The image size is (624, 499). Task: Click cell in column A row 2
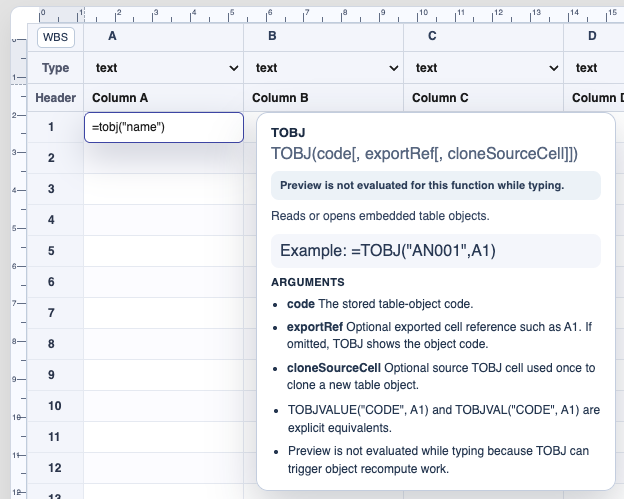point(164,158)
